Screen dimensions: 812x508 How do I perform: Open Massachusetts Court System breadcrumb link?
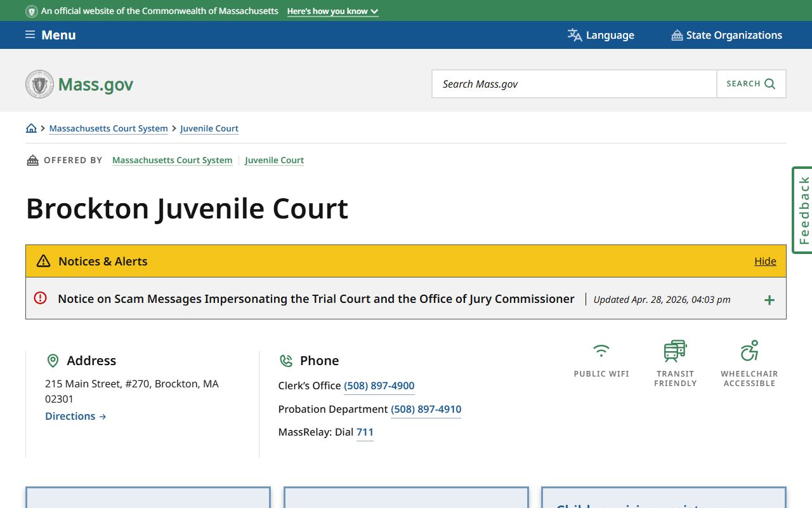pos(108,128)
